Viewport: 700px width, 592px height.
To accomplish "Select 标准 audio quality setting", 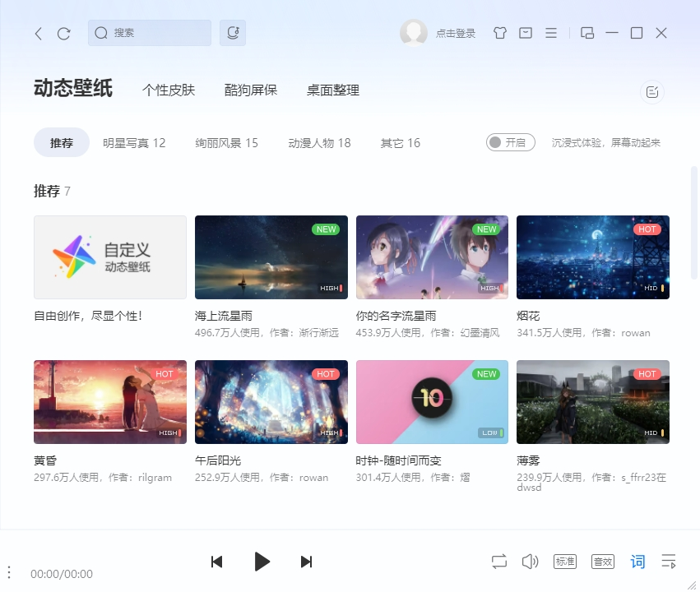I will click(x=564, y=561).
